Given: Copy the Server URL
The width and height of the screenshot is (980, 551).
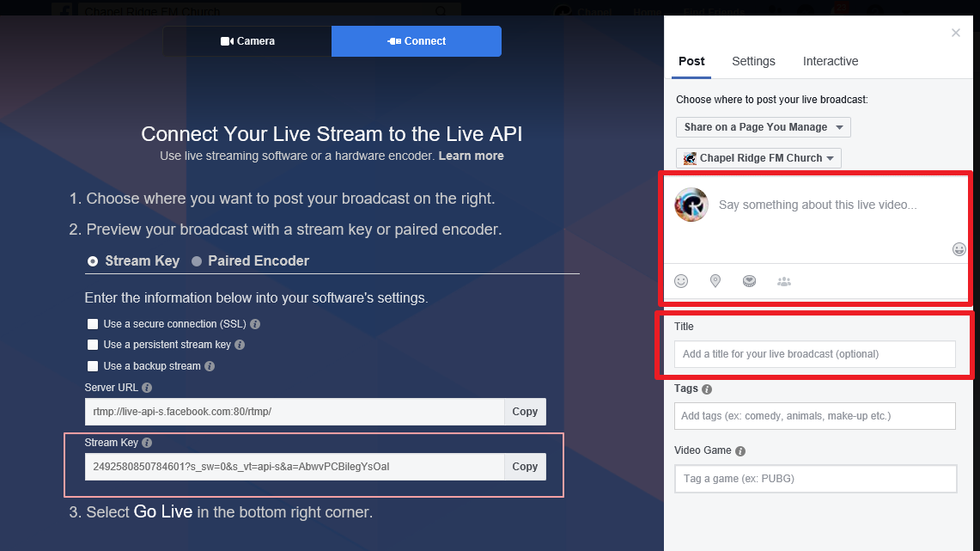Looking at the screenshot, I should pos(525,412).
